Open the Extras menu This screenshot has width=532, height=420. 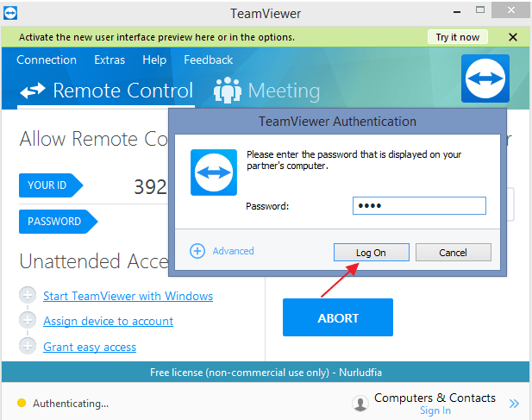[x=110, y=60]
